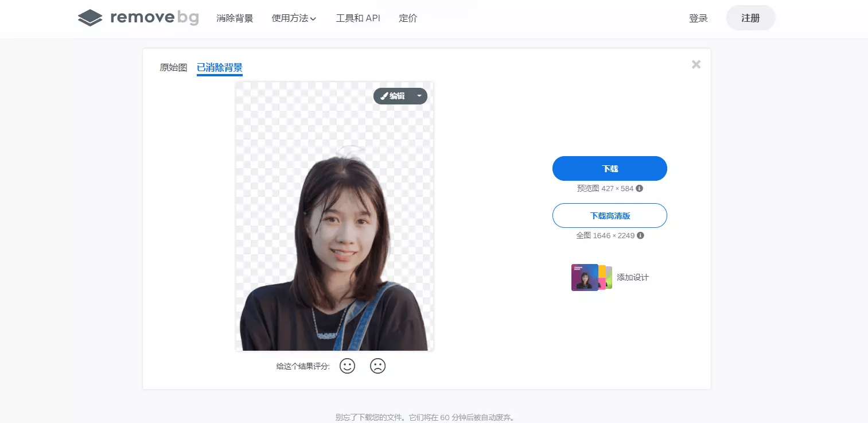This screenshot has width=868, height=423.
Task: Rate the result with the happy face
Action: [347, 366]
